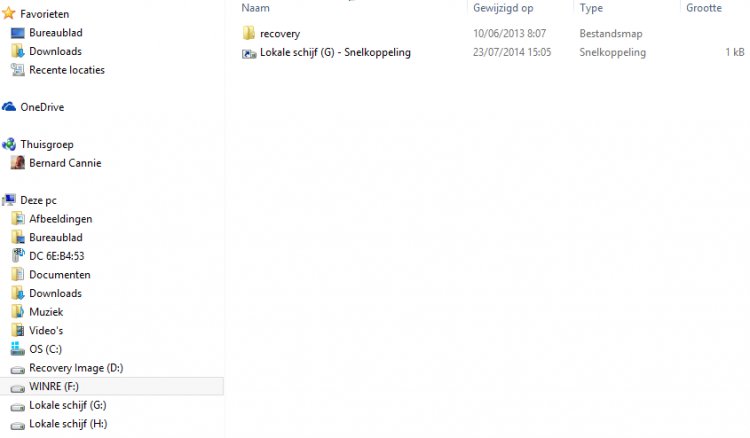Click the Afbeeldingen folder icon

18,219
